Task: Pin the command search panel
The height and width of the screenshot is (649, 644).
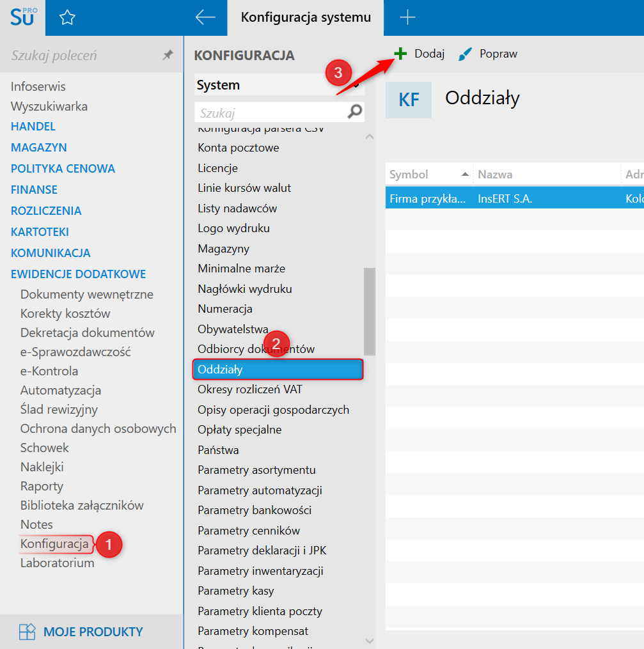Action: (x=168, y=56)
